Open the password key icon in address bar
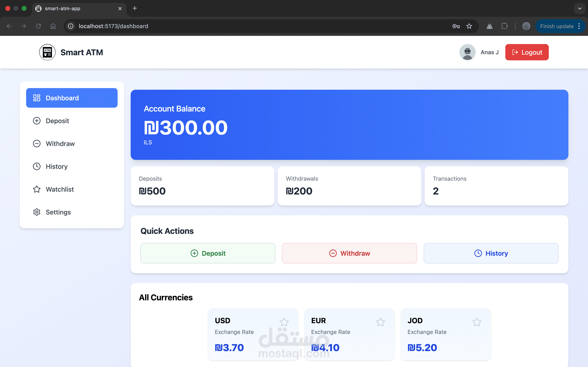The image size is (588, 367). tap(456, 26)
